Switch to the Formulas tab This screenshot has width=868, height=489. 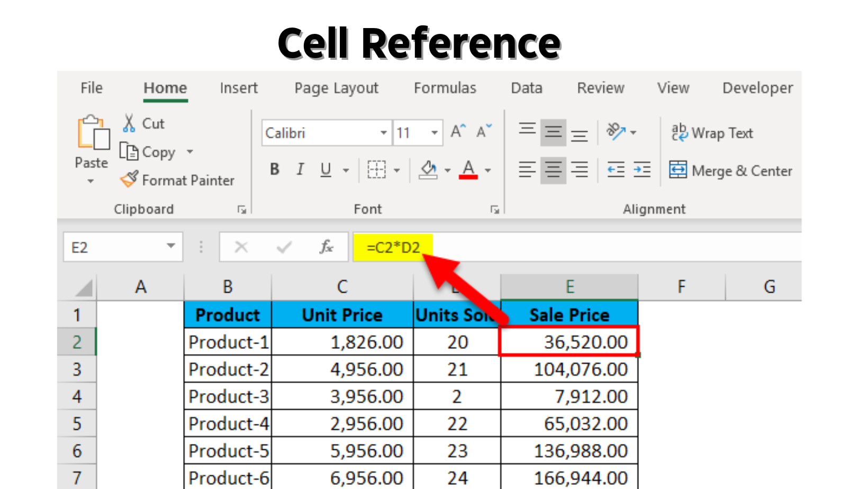445,88
